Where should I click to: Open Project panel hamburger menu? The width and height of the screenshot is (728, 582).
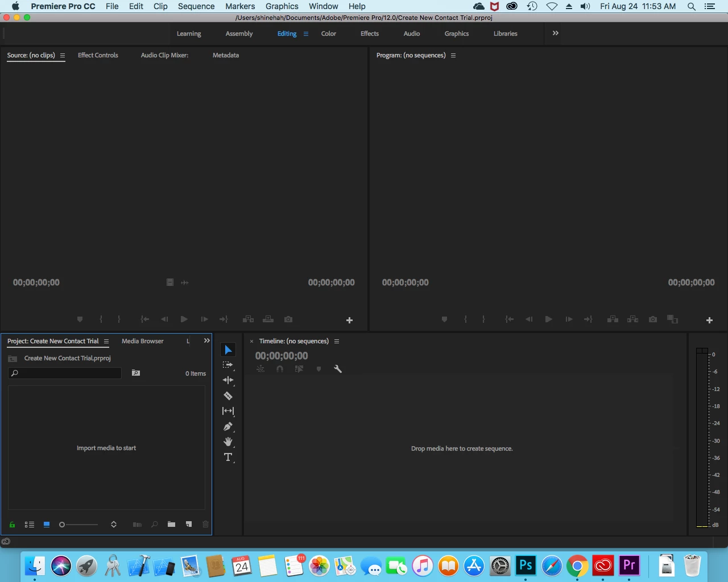coord(106,342)
